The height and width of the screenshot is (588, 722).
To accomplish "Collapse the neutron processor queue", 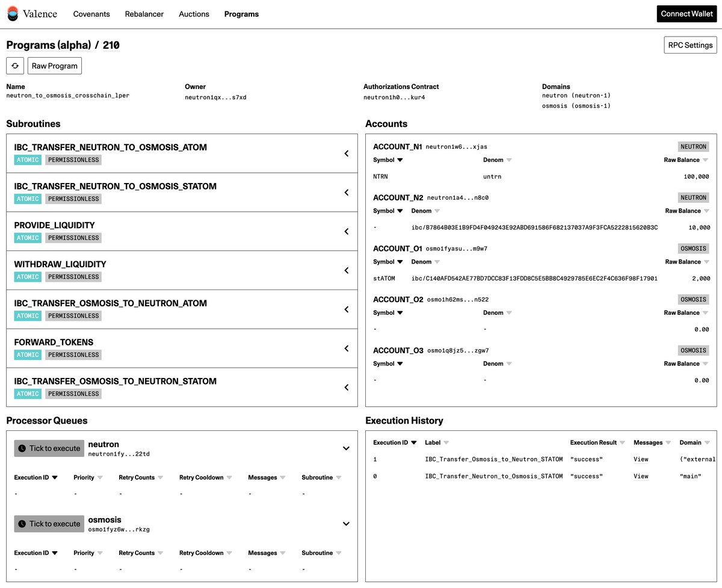I will click(x=346, y=448).
